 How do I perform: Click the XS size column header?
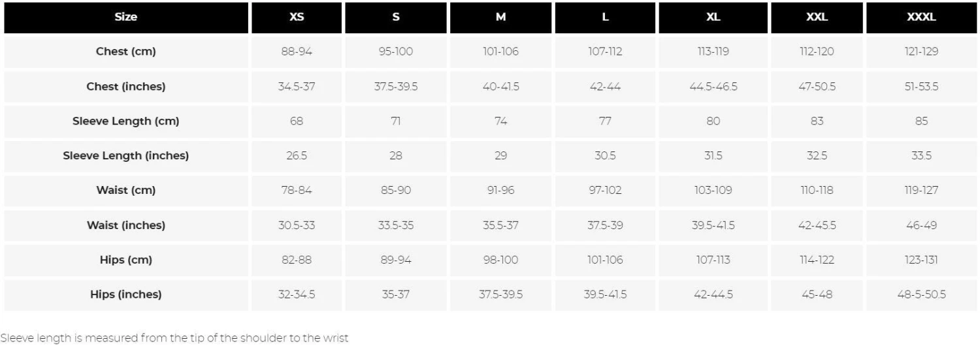(x=297, y=18)
